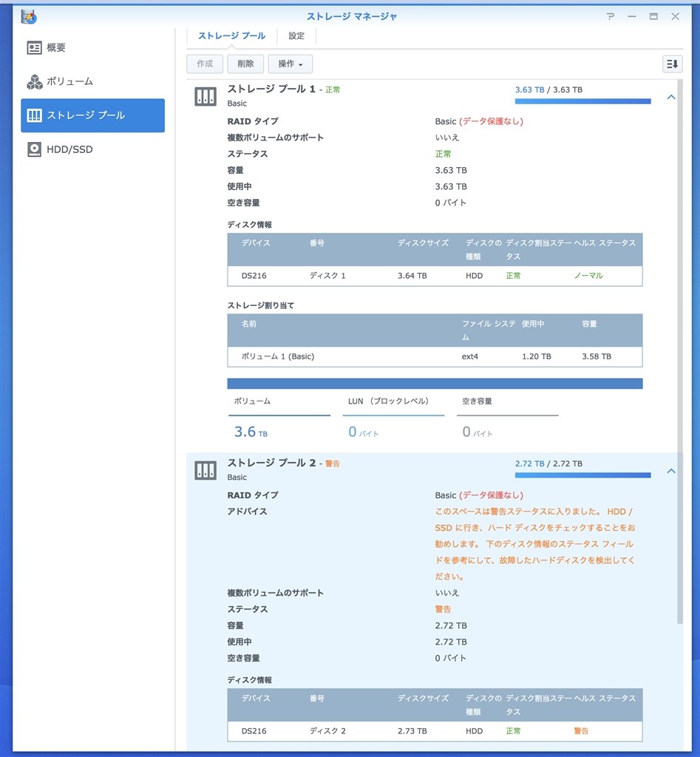Click the 3.64 TB disk size cell
The image size is (700, 757).
pos(412,276)
